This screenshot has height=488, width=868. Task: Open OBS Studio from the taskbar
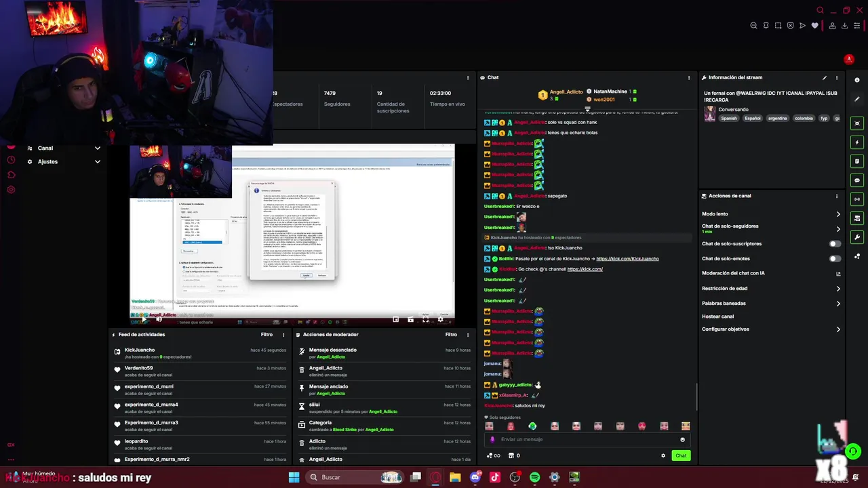(515, 477)
